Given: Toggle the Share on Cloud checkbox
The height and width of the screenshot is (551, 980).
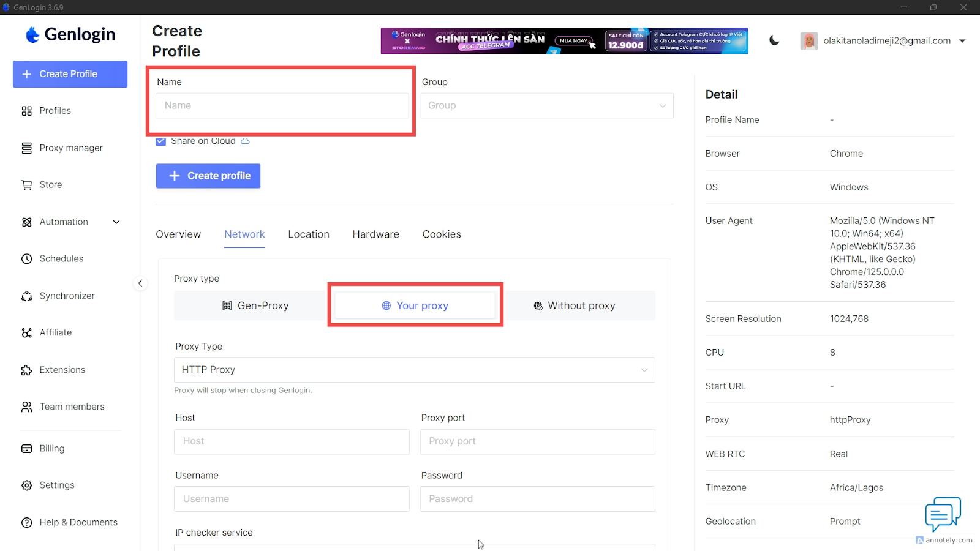Looking at the screenshot, I should tap(161, 141).
